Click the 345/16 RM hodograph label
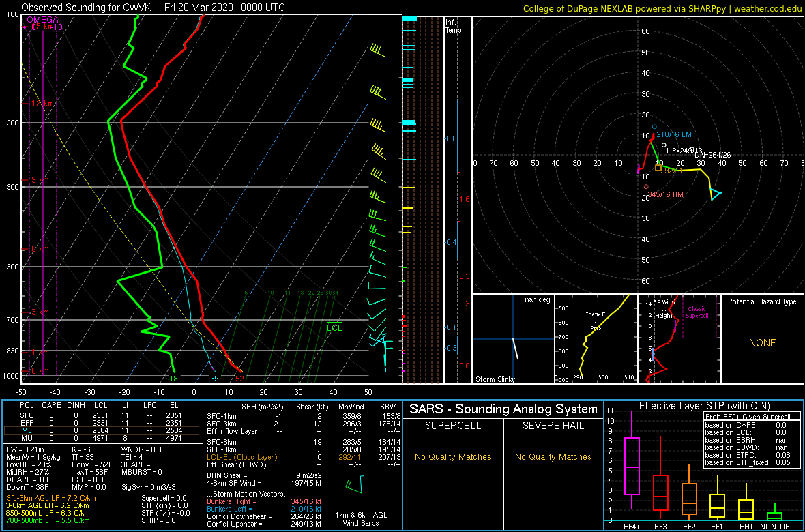805x532 pixels. pos(666,194)
